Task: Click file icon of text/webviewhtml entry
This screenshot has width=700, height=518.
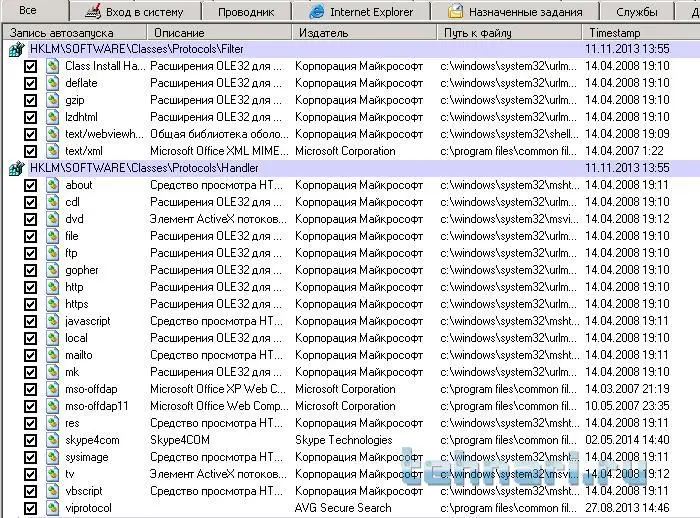Action: (52, 134)
